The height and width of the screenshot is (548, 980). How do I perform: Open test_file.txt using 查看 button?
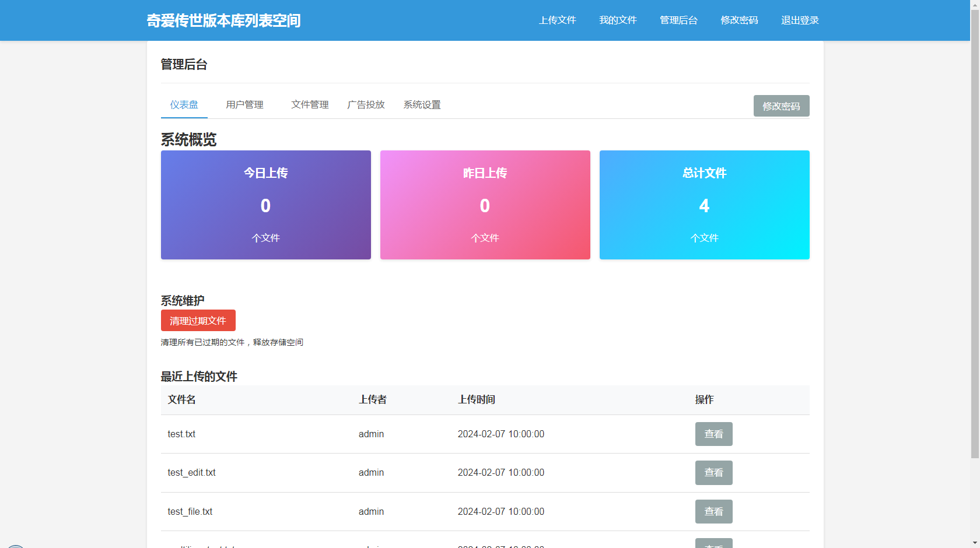pyautogui.click(x=713, y=512)
